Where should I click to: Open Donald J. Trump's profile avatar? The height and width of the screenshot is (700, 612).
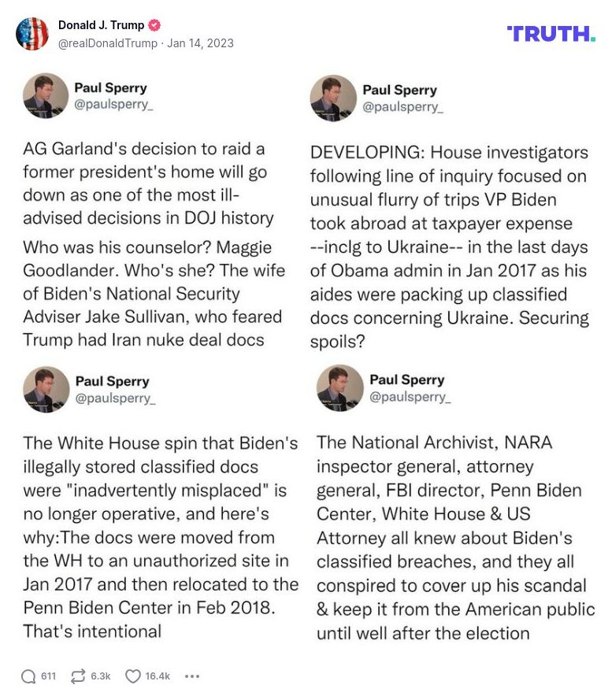(x=32, y=34)
